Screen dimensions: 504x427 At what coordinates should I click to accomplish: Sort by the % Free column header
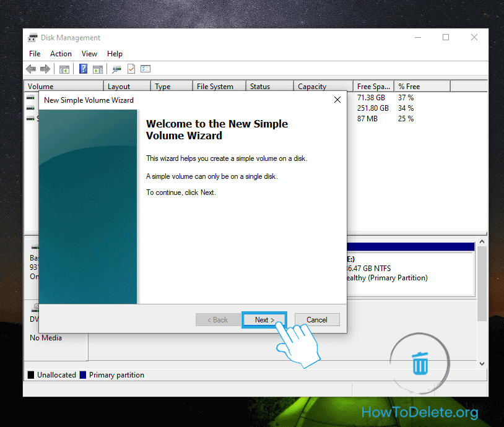click(409, 87)
